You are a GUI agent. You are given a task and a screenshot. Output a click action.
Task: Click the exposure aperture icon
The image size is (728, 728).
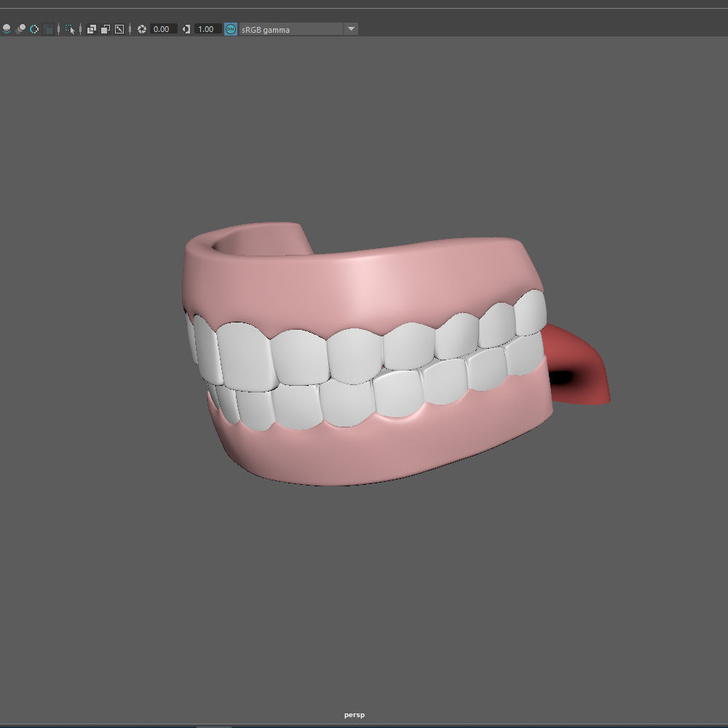[x=142, y=29]
